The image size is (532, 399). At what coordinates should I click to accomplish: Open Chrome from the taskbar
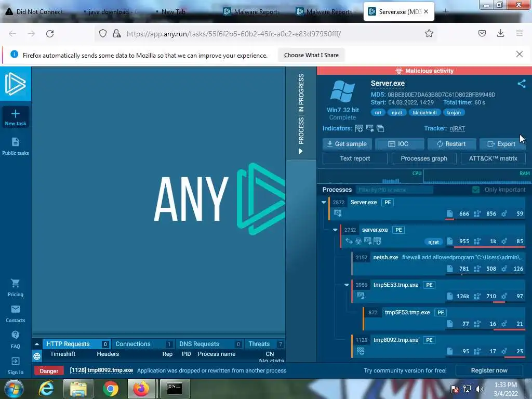(x=110, y=389)
